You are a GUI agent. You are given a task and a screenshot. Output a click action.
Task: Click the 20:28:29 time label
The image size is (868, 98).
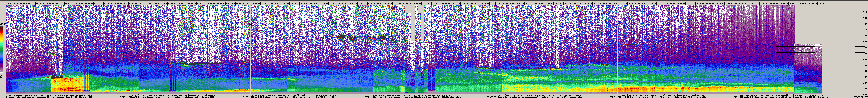click(813, 3)
